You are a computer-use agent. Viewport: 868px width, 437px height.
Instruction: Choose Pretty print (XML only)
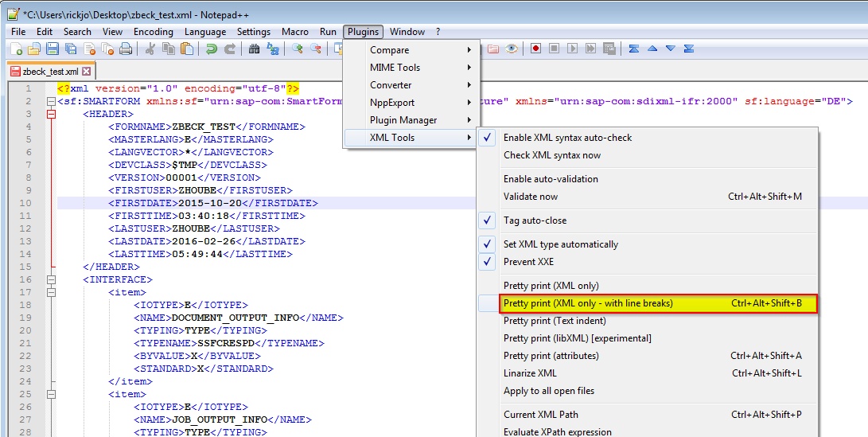[648, 286]
